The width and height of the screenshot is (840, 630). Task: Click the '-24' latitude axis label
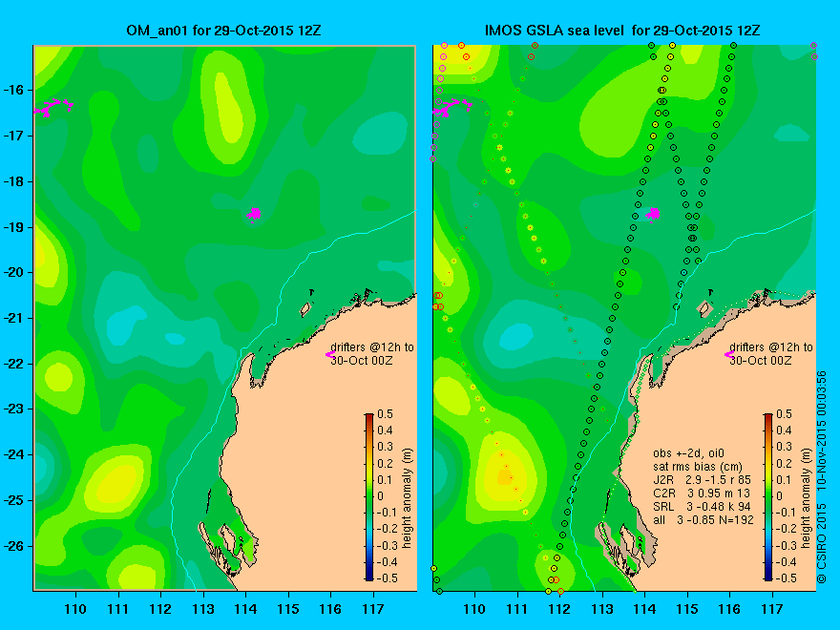pyautogui.click(x=14, y=454)
